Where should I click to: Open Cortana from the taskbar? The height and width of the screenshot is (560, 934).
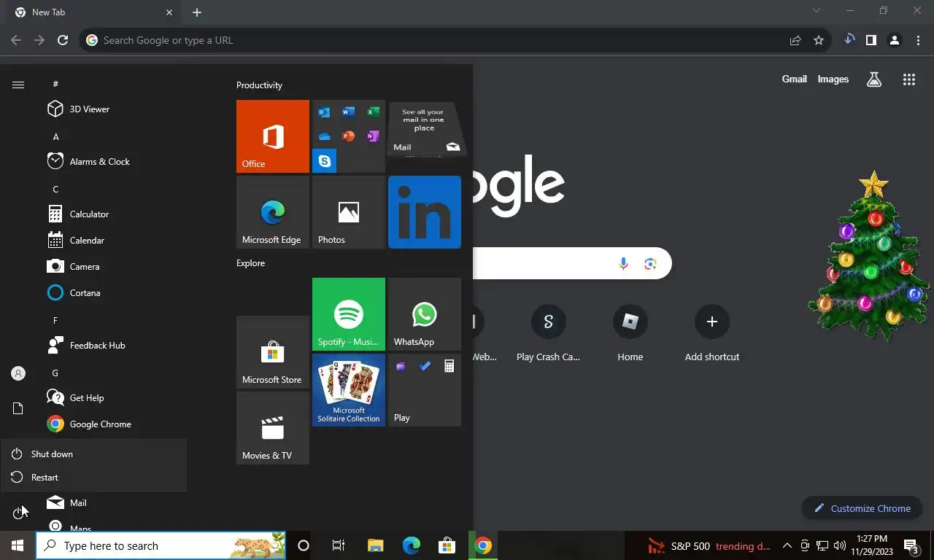click(x=304, y=545)
